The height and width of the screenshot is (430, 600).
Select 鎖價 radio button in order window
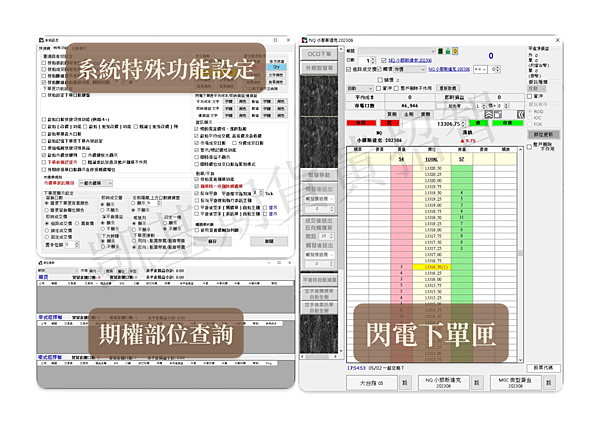point(380,80)
